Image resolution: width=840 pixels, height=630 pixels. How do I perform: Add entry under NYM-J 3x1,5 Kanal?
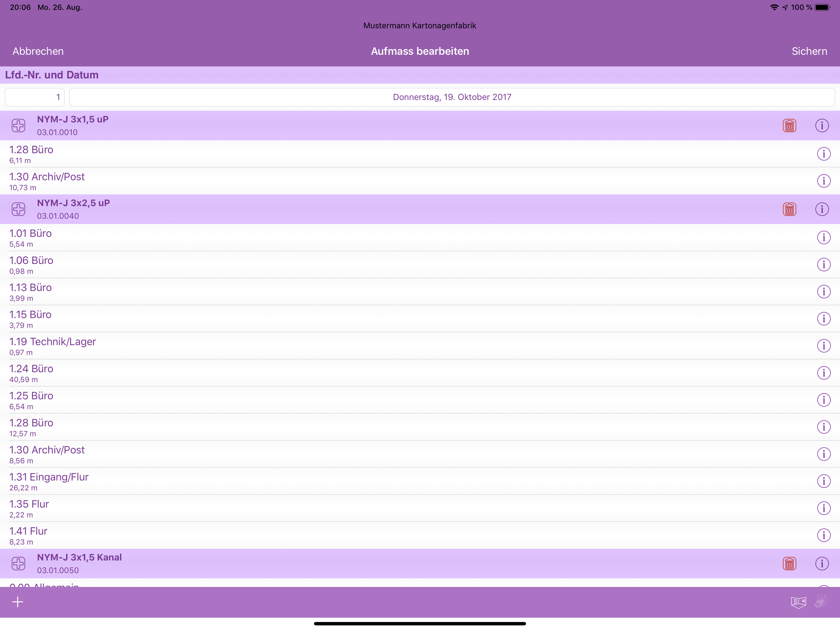click(18, 564)
